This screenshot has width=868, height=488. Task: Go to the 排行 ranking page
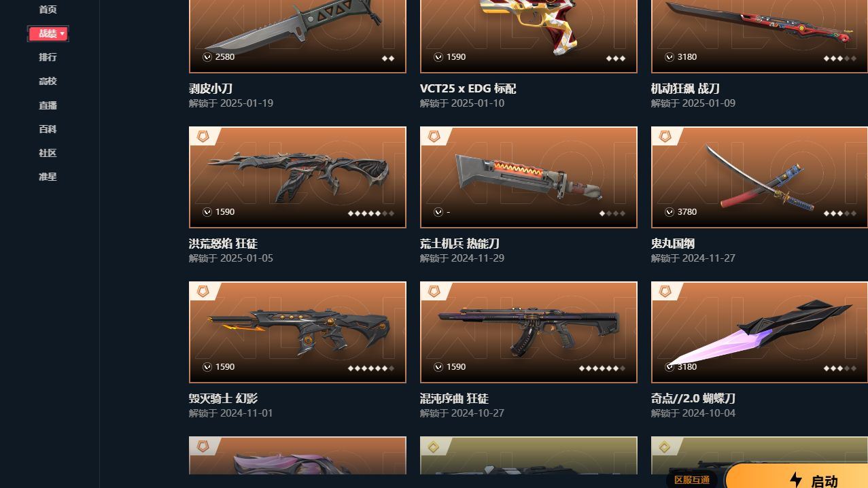pos(48,57)
